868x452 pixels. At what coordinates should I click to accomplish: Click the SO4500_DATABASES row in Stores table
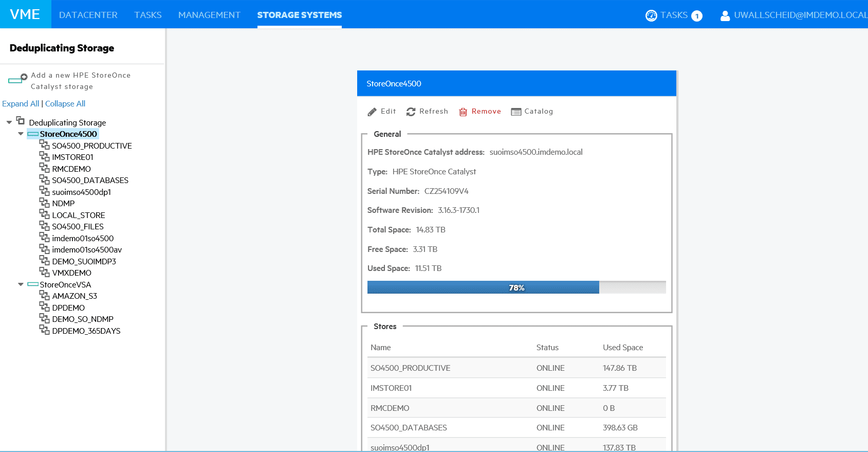pyautogui.click(x=516, y=427)
